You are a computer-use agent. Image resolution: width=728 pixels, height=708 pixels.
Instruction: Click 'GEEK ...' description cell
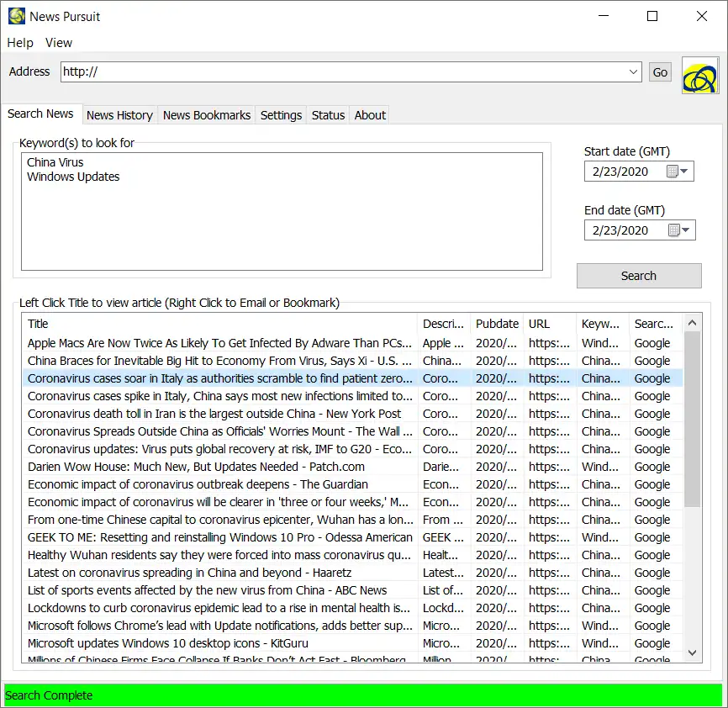click(x=443, y=537)
